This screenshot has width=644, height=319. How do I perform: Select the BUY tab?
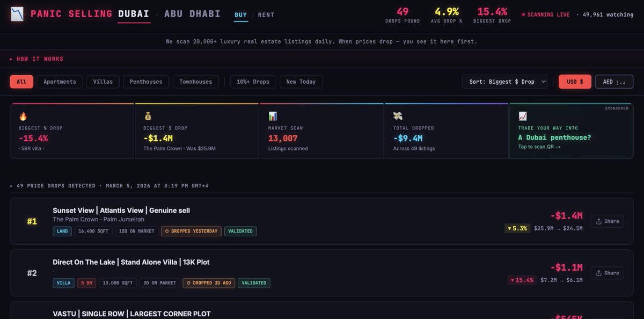click(241, 15)
